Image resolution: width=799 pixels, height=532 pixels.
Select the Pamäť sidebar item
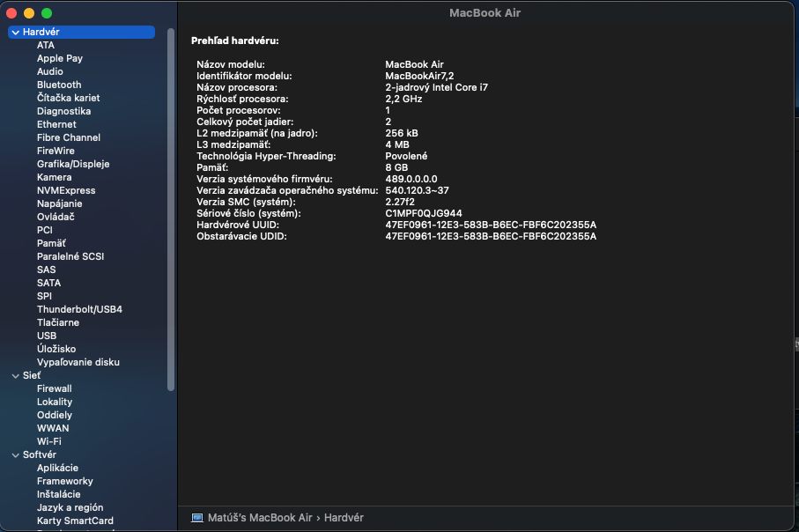[x=51, y=243]
